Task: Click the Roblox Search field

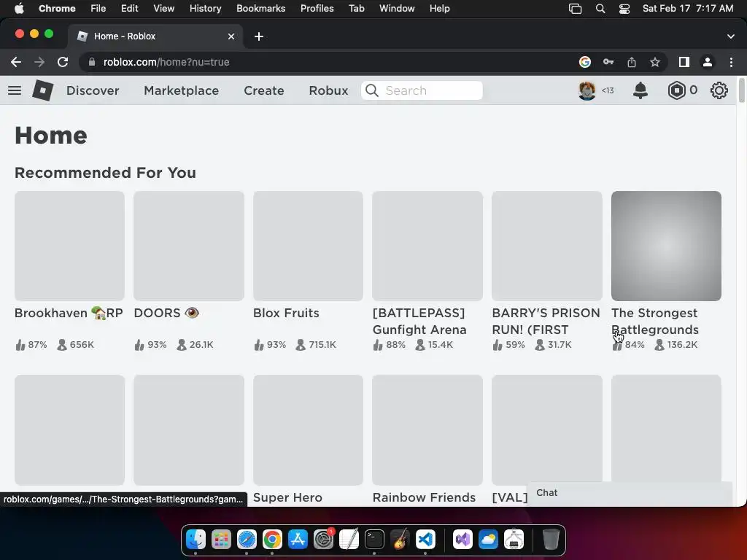Action: click(422, 90)
